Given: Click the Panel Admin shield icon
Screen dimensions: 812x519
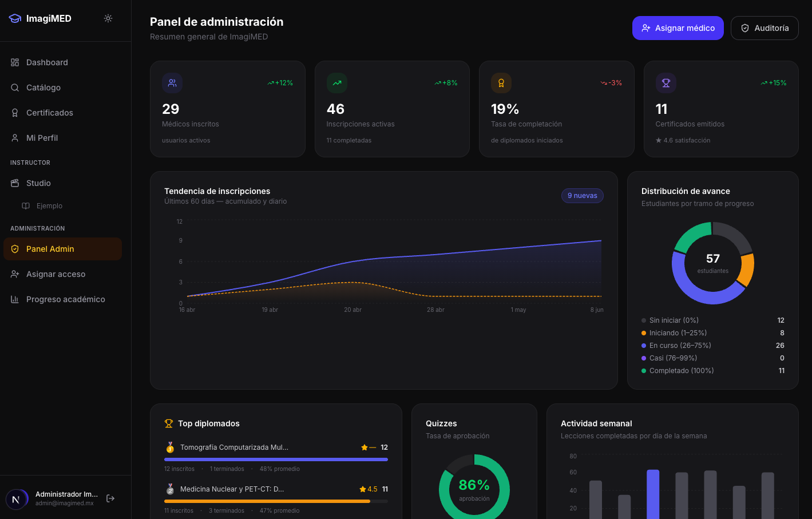Looking at the screenshot, I should coord(15,249).
